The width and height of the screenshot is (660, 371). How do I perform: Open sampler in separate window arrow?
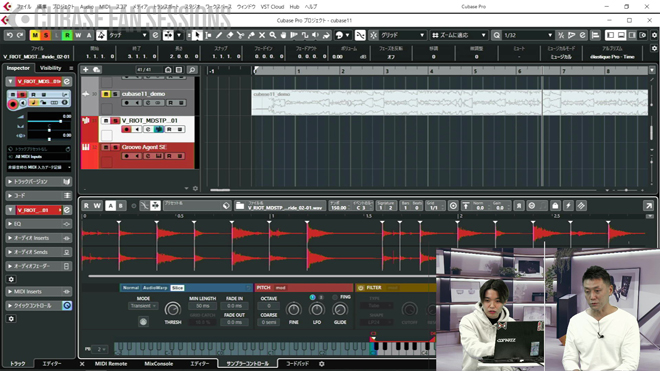[649, 206]
